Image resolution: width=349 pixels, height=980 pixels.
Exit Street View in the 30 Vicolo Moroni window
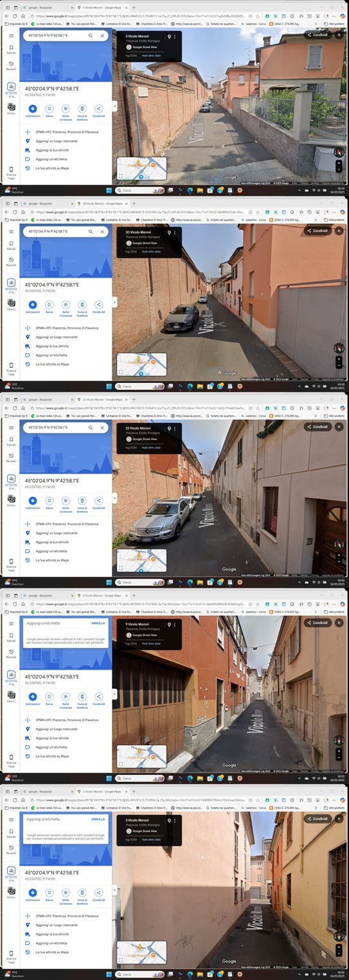point(339,231)
